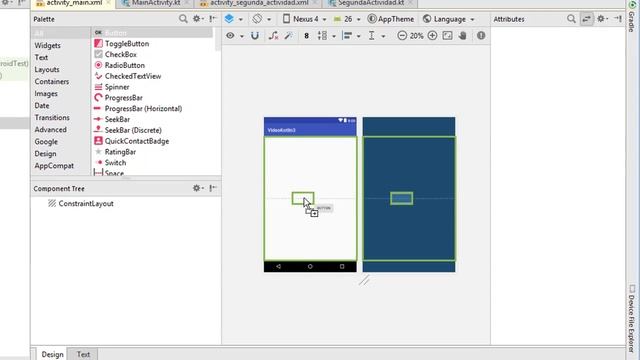The height and width of the screenshot is (360, 640).
Task: Select Text palette category
Action: (41, 58)
